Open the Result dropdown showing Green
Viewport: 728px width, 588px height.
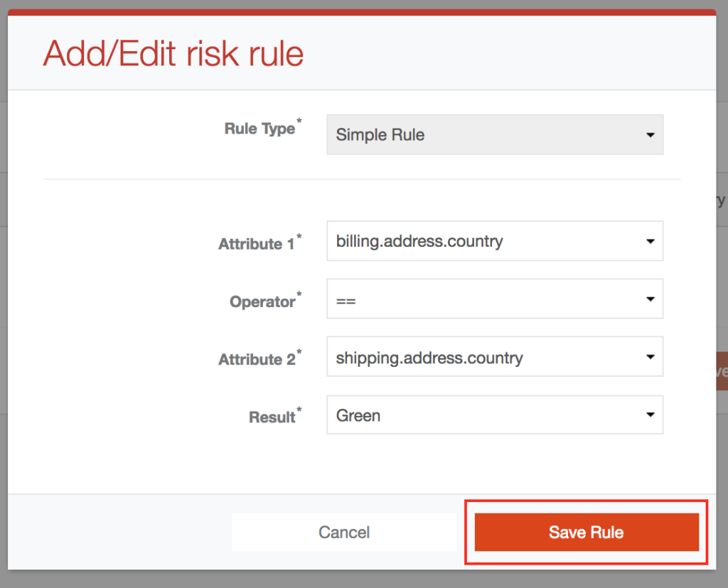point(495,415)
